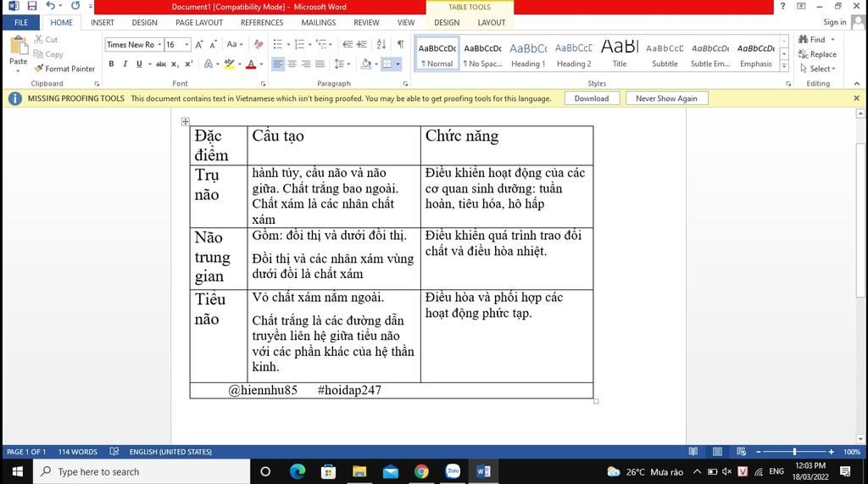Open File Explorer from the taskbar

359,471
